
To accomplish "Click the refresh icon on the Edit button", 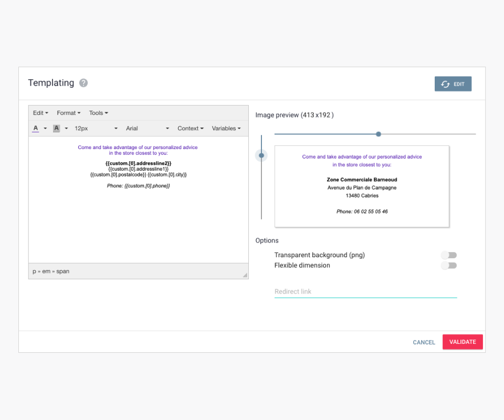I will pyautogui.click(x=445, y=84).
